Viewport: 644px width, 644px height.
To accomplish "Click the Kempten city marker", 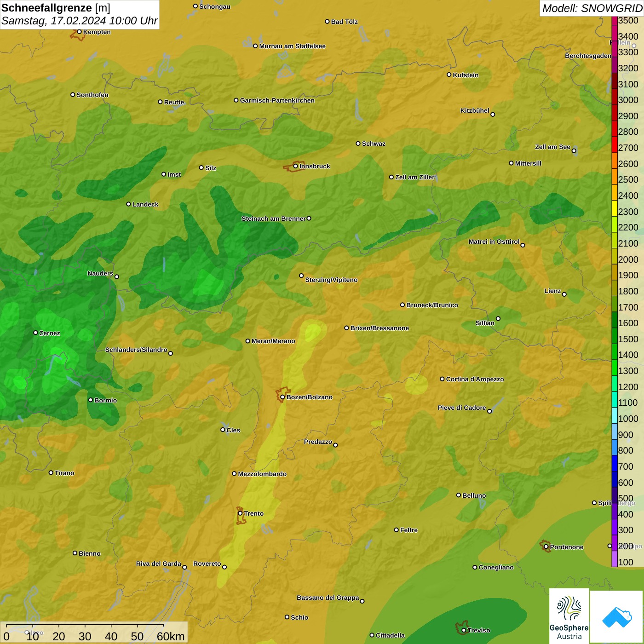I will [79, 32].
